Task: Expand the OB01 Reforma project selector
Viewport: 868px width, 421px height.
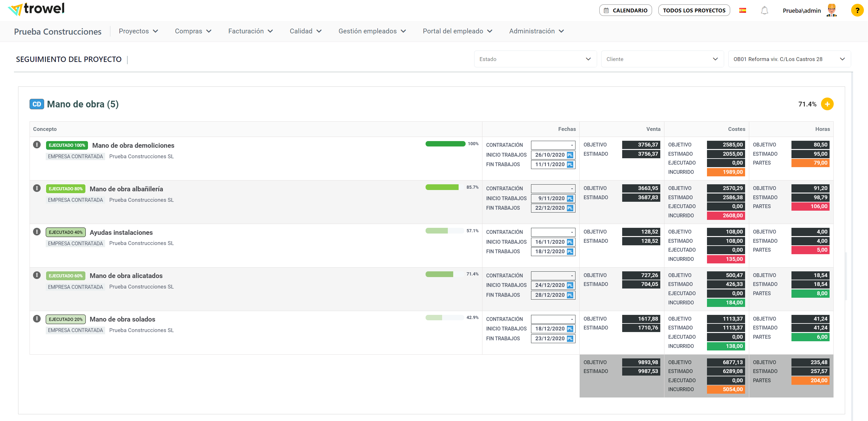Action: pyautogui.click(x=789, y=59)
